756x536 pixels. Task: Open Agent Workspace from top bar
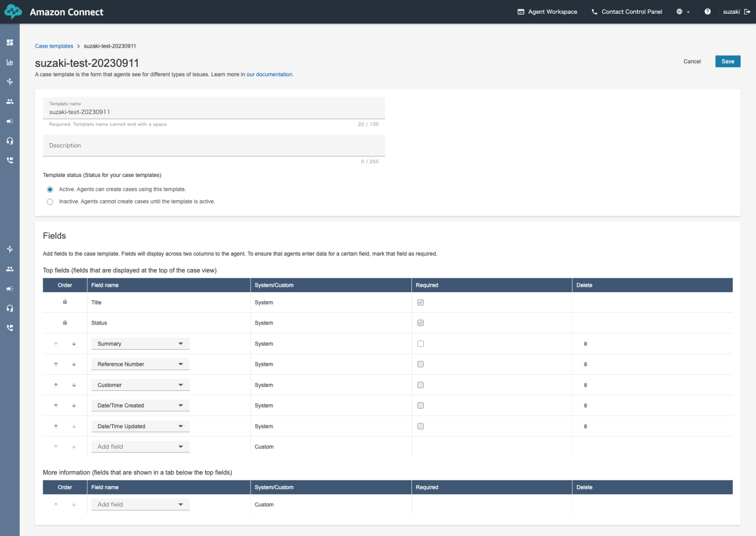[x=547, y=12]
